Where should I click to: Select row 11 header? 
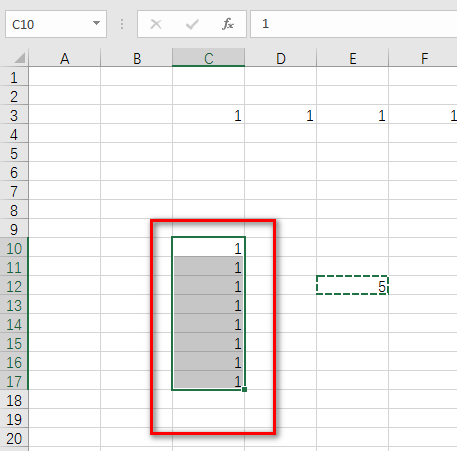pos(14,267)
